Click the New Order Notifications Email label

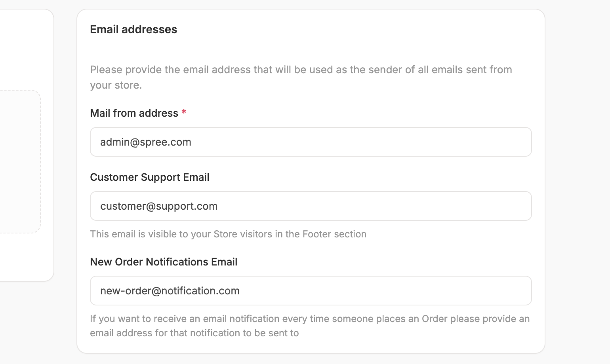point(164,262)
